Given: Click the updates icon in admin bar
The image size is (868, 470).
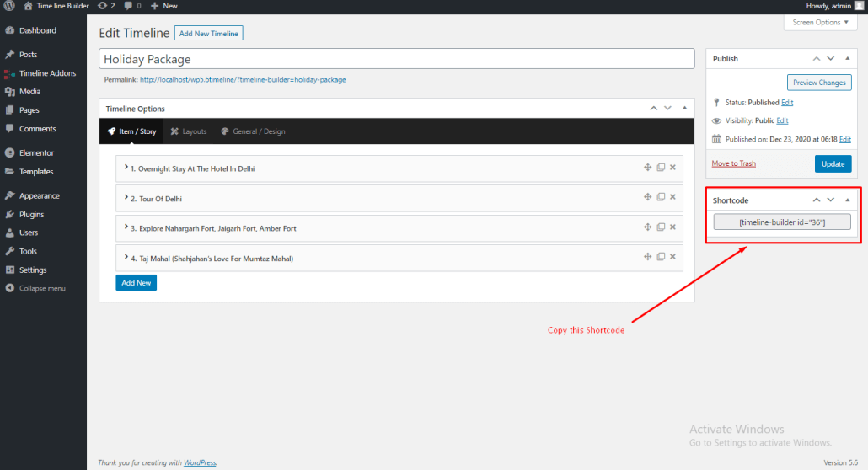Looking at the screenshot, I should pyautogui.click(x=106, y=6).
